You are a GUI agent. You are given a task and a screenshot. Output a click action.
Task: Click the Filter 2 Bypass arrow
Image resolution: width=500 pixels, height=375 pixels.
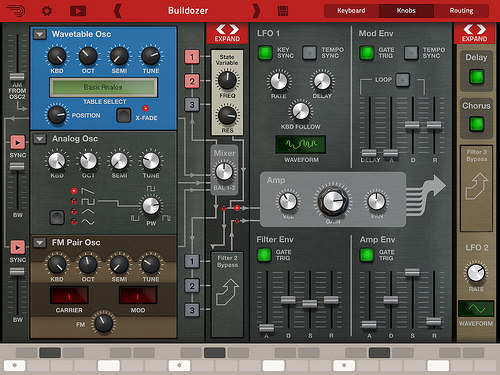(x=227, y=292)
